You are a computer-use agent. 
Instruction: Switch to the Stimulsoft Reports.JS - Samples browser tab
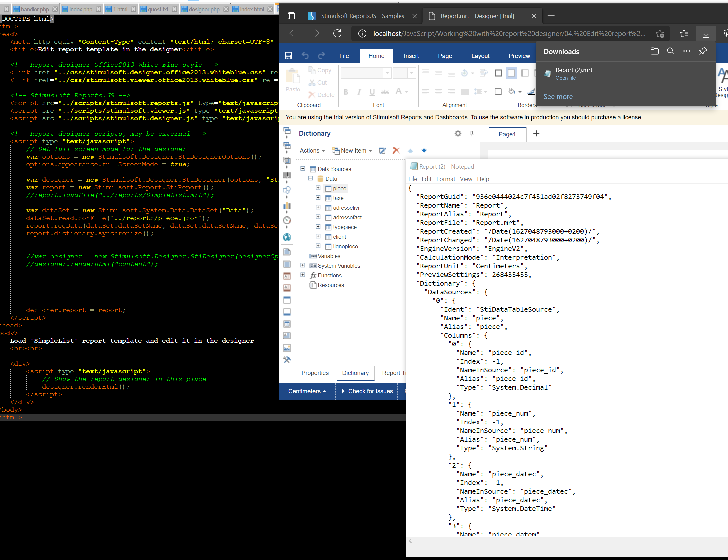coord(362,16)
